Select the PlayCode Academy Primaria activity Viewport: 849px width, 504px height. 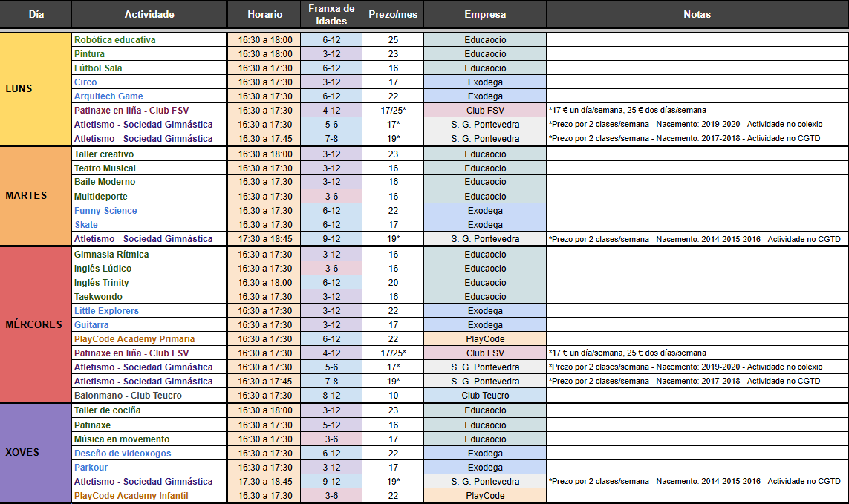tap(149, 338)
